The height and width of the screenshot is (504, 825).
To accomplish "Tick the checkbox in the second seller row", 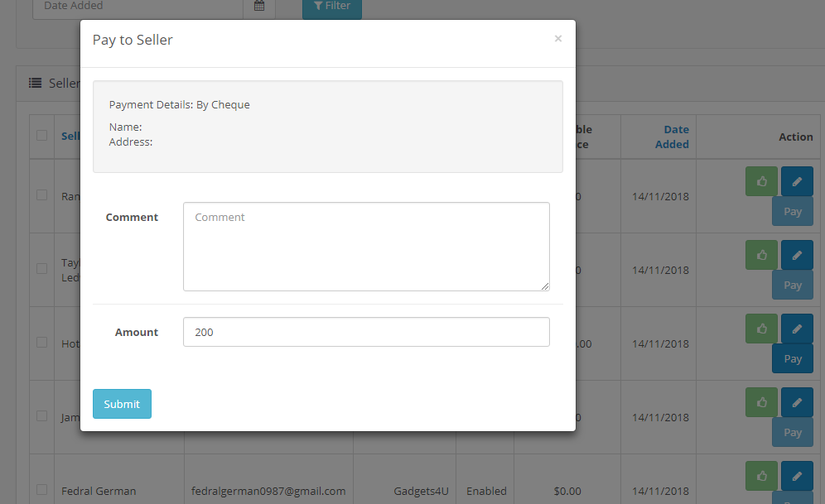I will tap(42, 269).
